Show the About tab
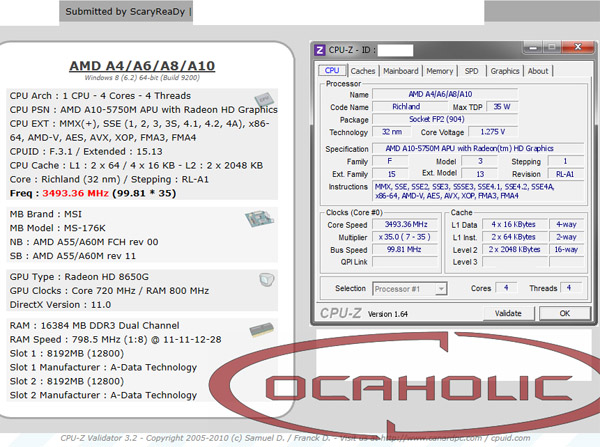 click(538, 71)
